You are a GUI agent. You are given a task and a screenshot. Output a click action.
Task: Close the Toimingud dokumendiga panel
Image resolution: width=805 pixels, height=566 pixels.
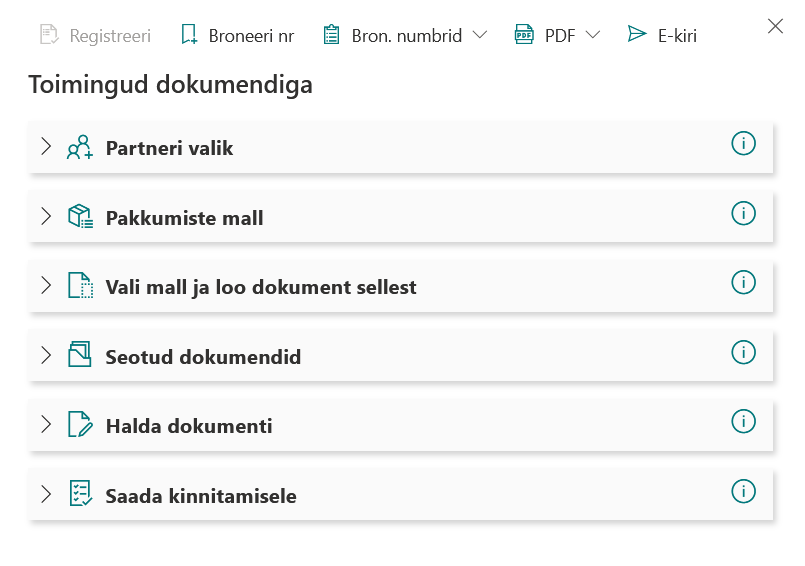tap(775, 27)
